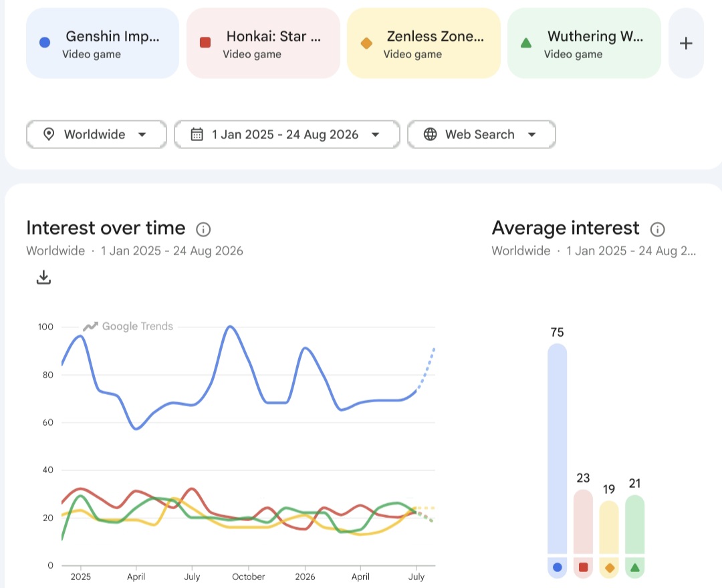722x588 pixels.
Task: Click the Web Search filter label text
Action: pos(480,134)
